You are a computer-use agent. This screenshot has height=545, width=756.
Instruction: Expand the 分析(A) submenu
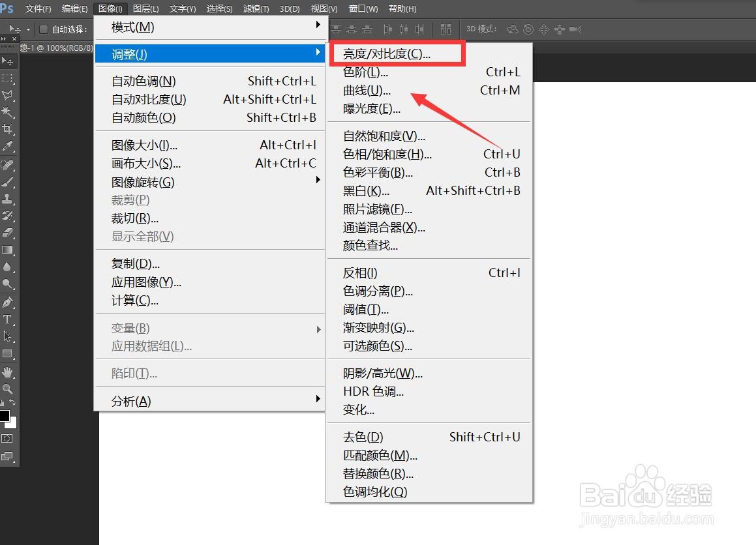pos(211,401)
